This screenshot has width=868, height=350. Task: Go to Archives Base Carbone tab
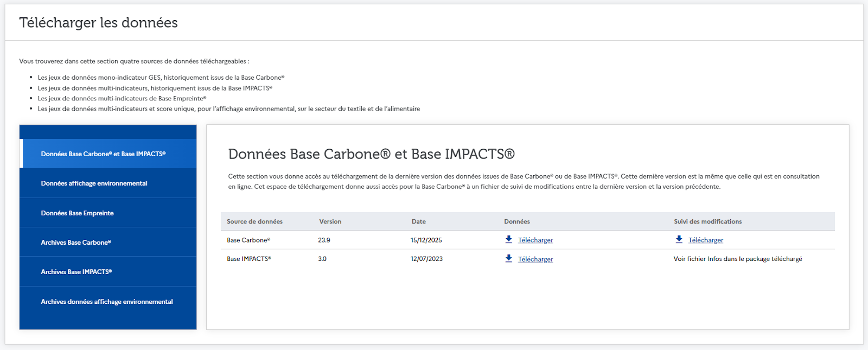tap(108, 242)
